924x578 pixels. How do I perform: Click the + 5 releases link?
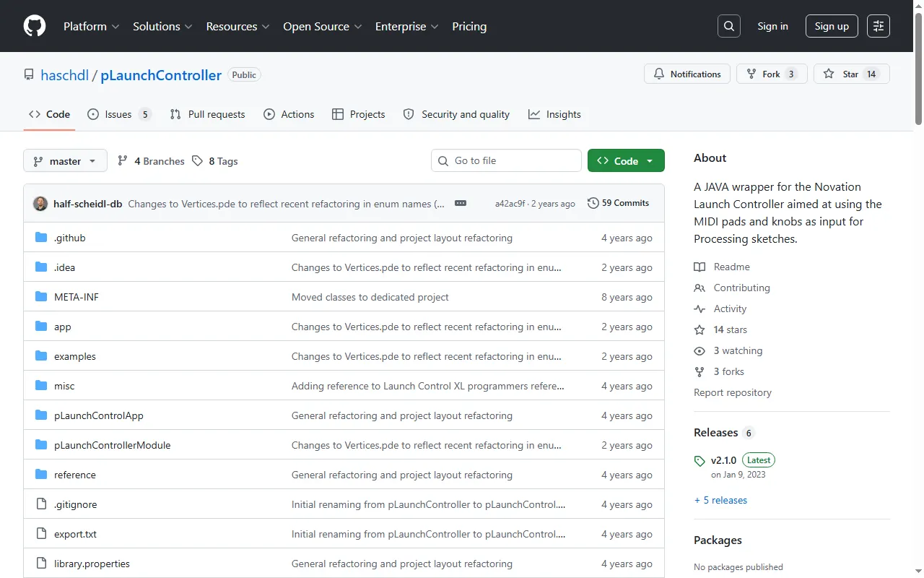click(720, 500)
